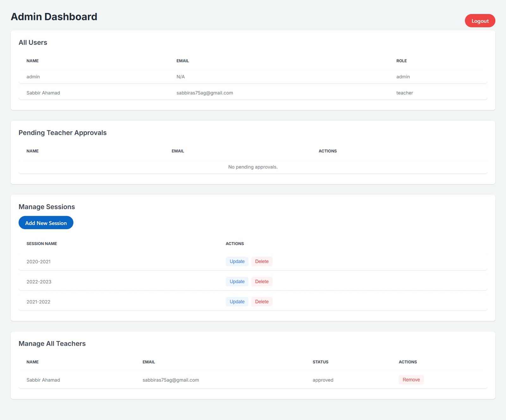The image size is (506, 420).
Task: Delete the 2022-2023 session
Action: pos(262,282)
